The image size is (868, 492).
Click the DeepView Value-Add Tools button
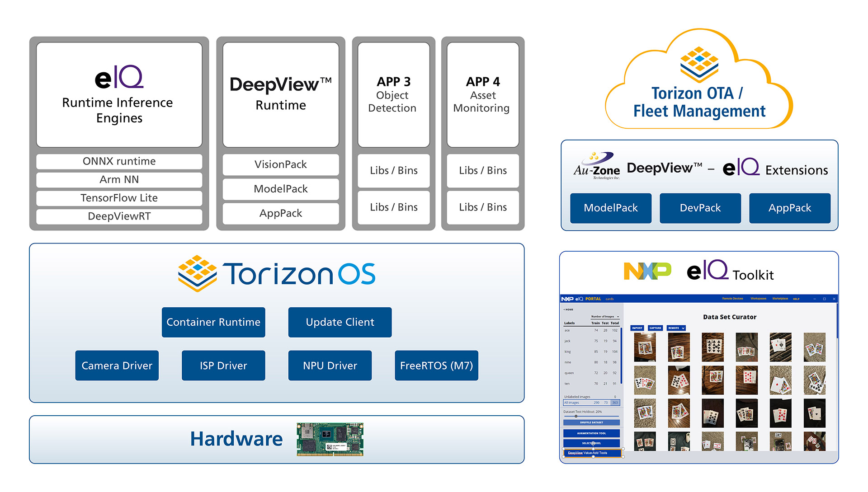592,453
